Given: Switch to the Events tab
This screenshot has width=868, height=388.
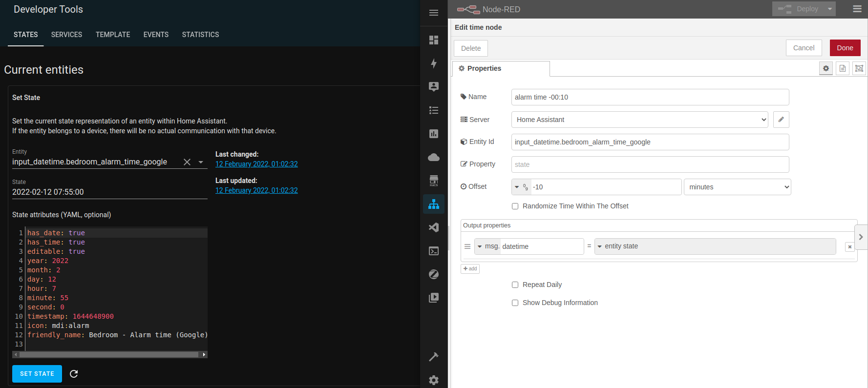Looking at the screenshot, I should (x=156, y=35).
